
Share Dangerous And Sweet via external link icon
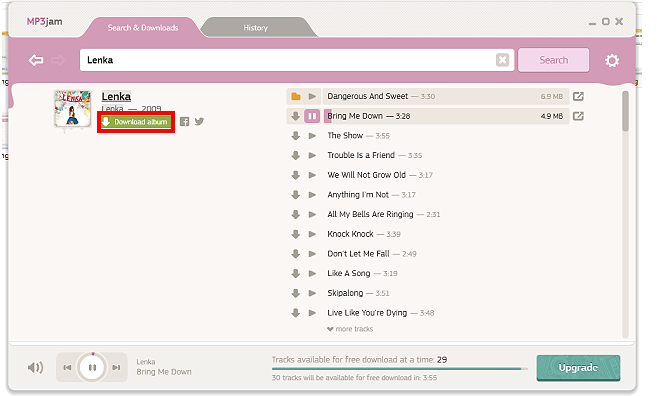coord(578,96)
